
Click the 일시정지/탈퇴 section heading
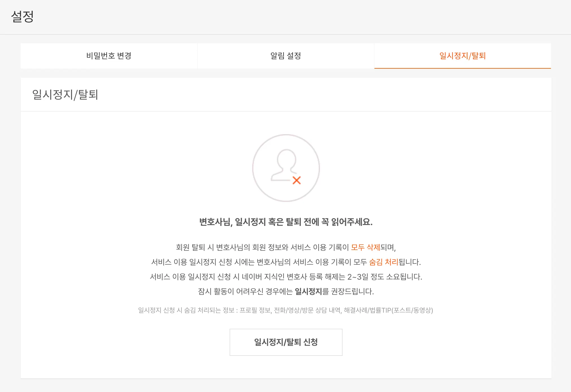click(x=65, y=94)
